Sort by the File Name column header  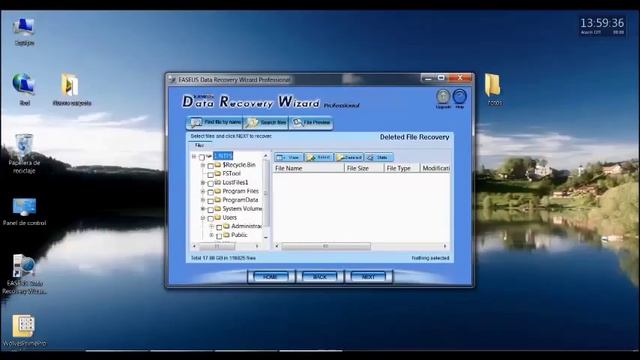(309, 168)
